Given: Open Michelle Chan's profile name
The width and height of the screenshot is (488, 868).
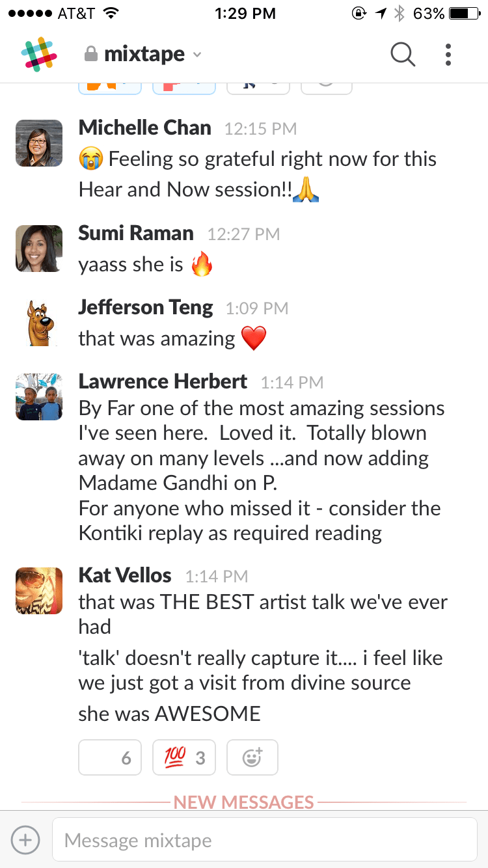Looking at the screenshot, I should (x=144, y=128).
